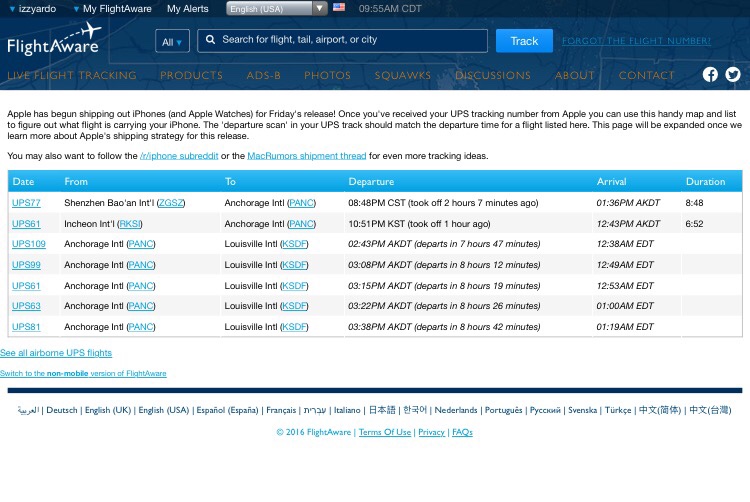Select English (UK) language in footer
Viewport: 750px width, 502px height.
point(108,410)
